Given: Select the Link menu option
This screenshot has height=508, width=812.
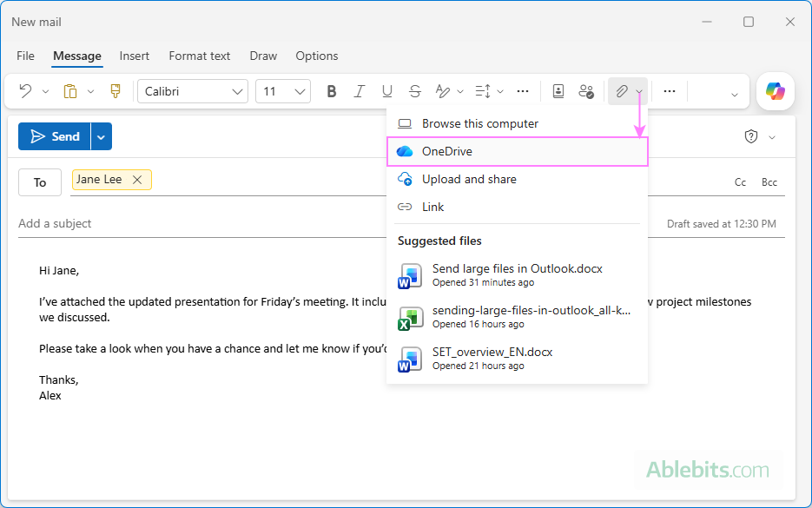Looking at the screenshot, I should (x=517, y=208).
